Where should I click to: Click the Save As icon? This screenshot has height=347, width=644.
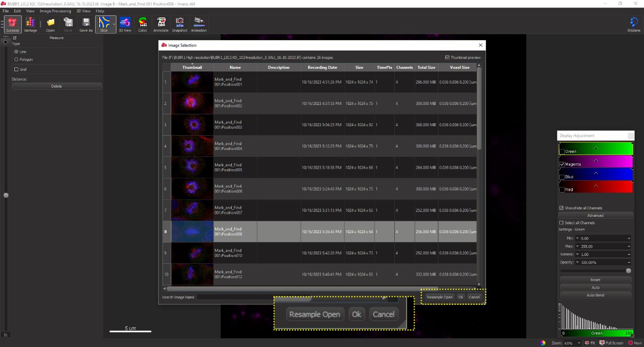tap(86, 24)
